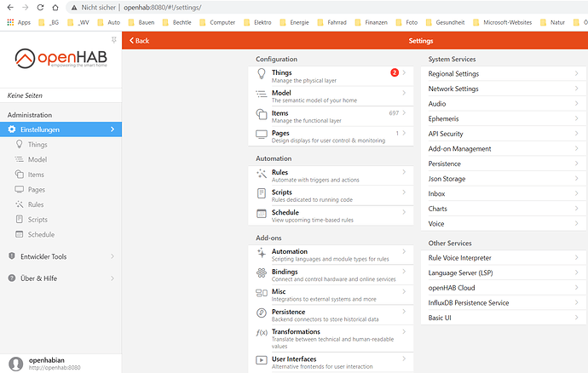The height and width of the screenshot is (373, 588).
Task: Go back with the Back button
Action: (139, 41)
